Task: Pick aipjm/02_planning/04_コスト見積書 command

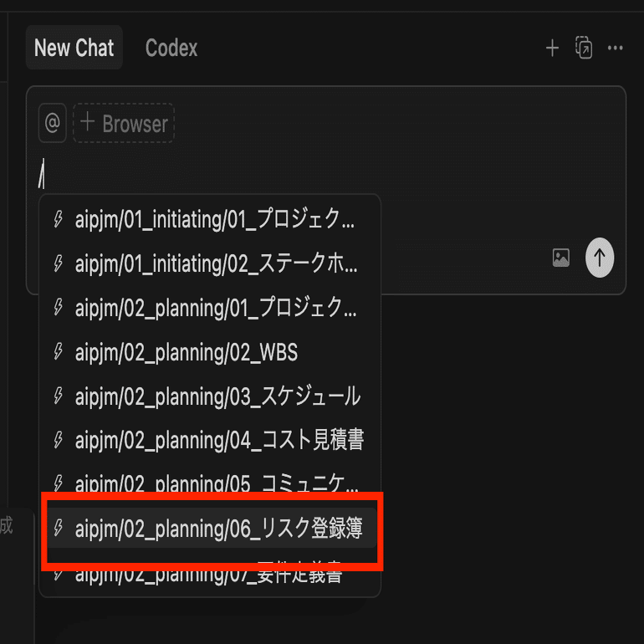Action: [x=209, y=440]
